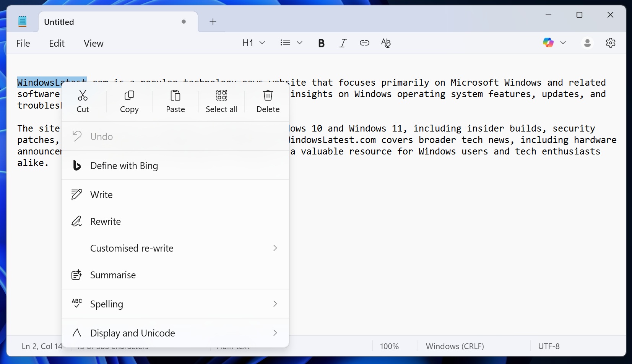Image resolution: width=632 pixels, height=364 pixels.
Task: Expand the Customised re-write submenu
Action: 275,248
